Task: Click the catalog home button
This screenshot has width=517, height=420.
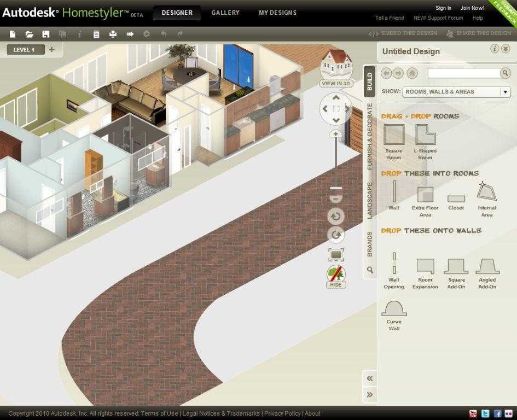Action: pos(412,73)
